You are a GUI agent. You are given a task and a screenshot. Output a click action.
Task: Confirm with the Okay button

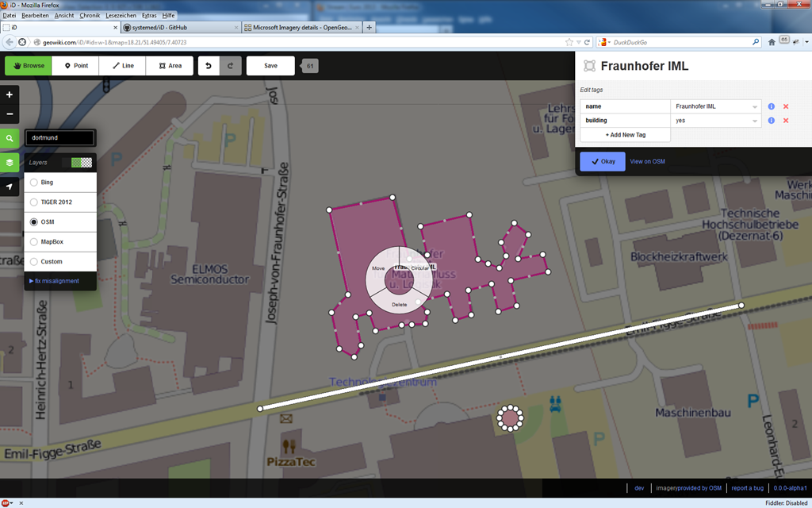click(603, 161)
